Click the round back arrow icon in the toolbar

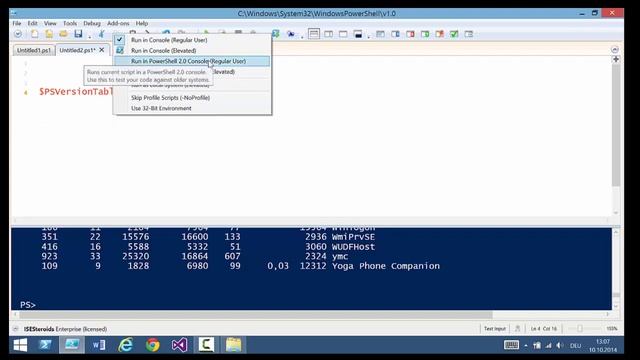click(18, 34)
